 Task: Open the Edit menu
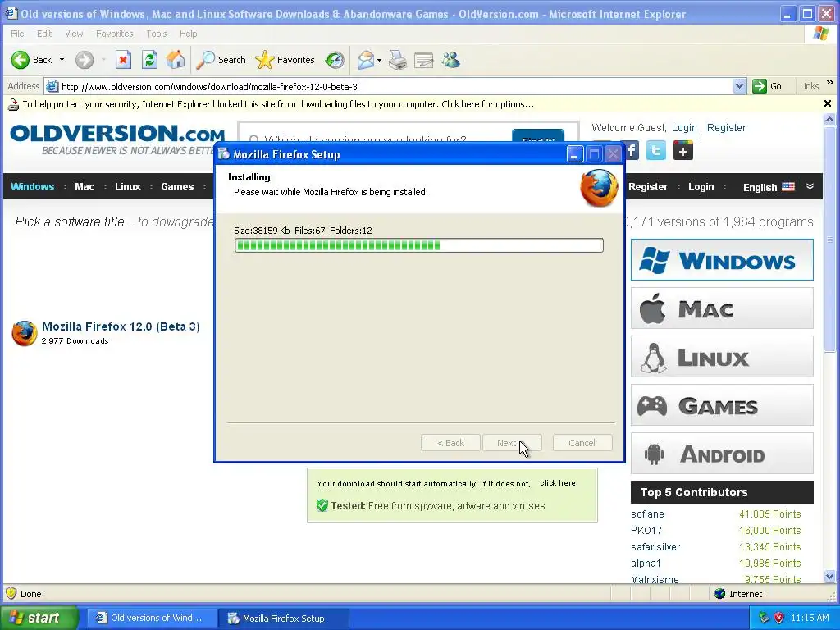coord(44,34)
